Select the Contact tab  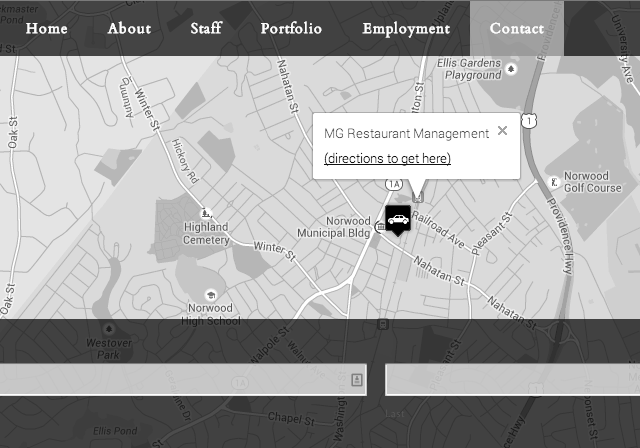[517, 29]
